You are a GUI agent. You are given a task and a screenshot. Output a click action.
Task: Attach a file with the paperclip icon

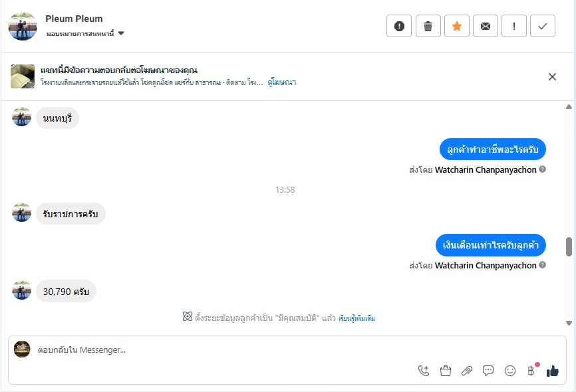pos(467,371)
